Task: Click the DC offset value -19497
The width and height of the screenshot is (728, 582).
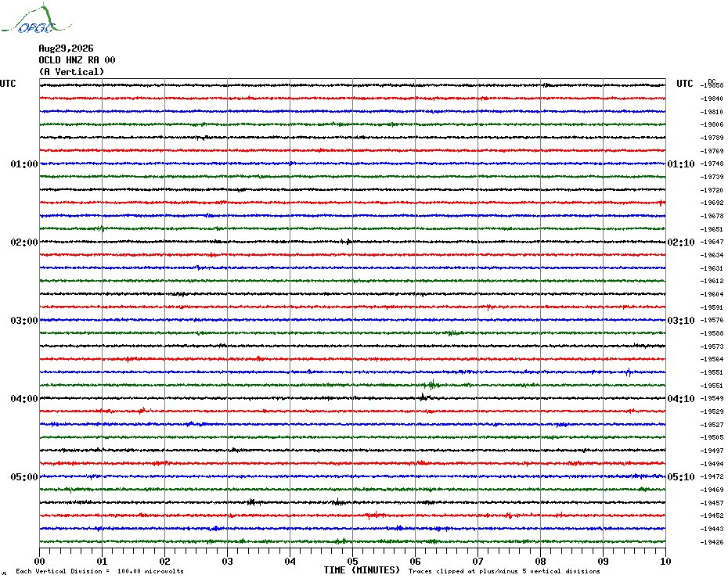Action: pyautogui.click(x=712, y=451)
